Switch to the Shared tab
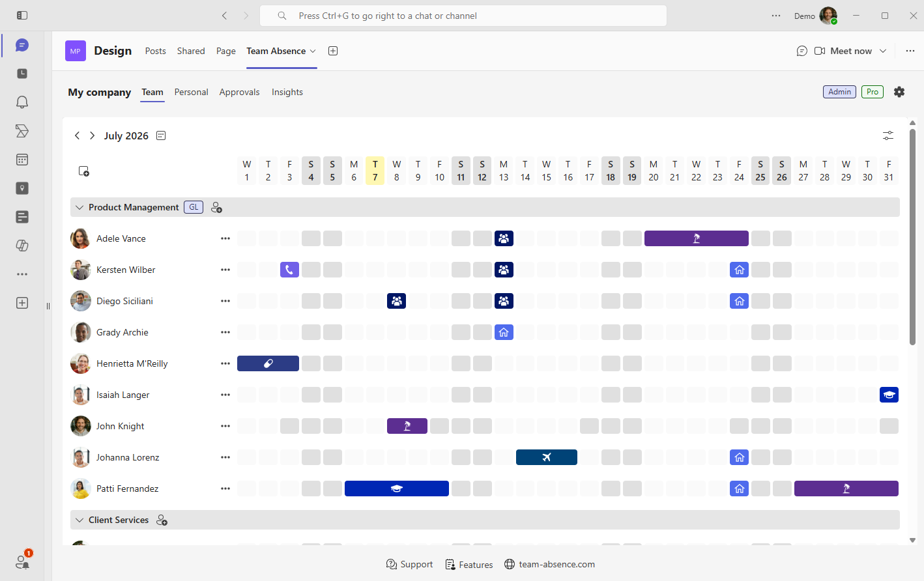The height and width of the screenshot is (581, 924). click(191, 51)
